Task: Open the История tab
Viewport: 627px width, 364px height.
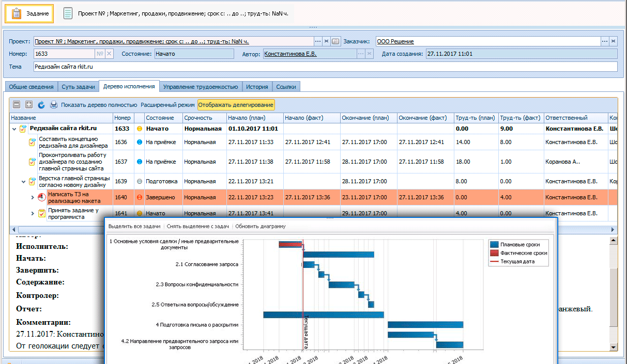Action: point(256,87)
